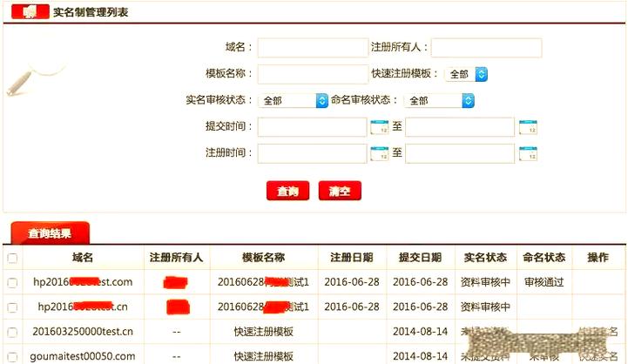Expand the 实名审核状态 dropdown

point(294,100)
